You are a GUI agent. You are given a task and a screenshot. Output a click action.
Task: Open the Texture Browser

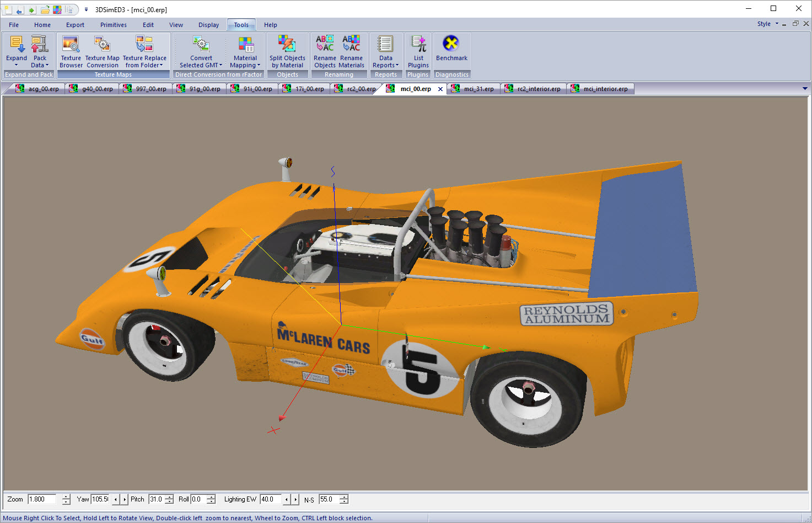pyautogui.click(x=71, y=51)
